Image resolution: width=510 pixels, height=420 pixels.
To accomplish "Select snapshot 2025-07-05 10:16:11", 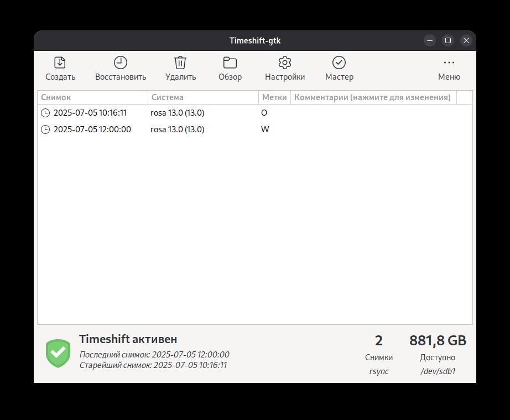I will click(x=255, y=113).
